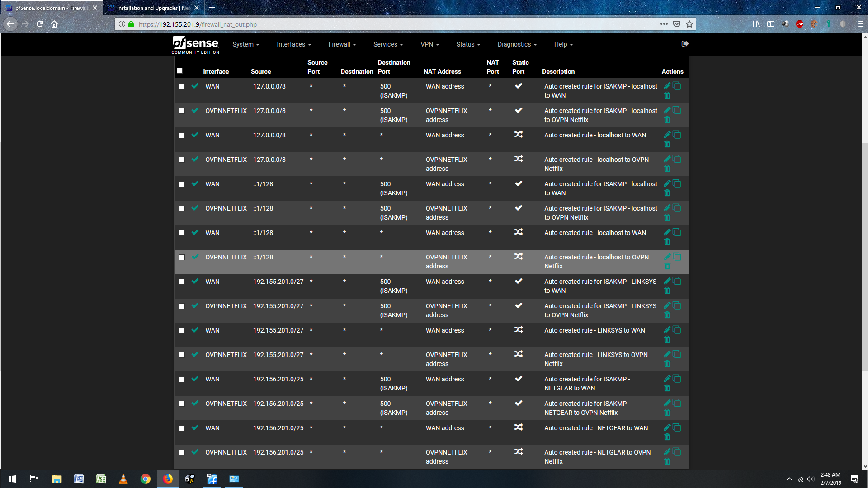Click the pfSense Community Edition logo
The image size is (868, 488).
coord(195,45)
